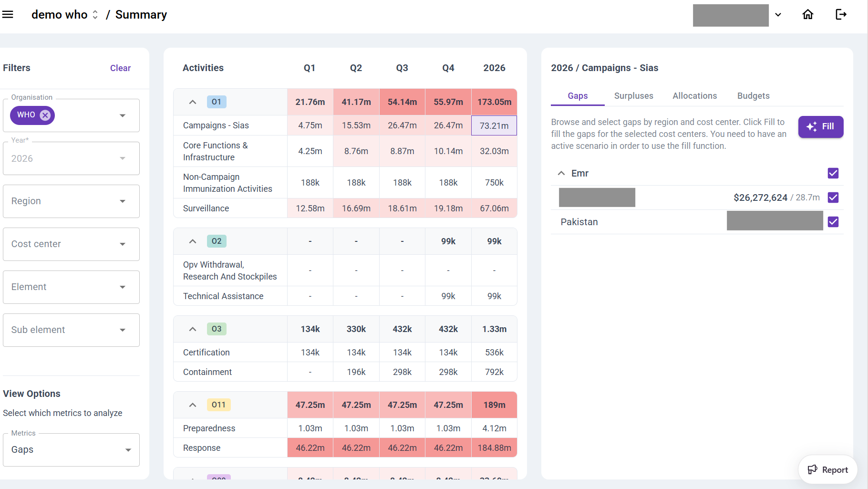Open the Report feedback button
Image resolution: width=868 pixels, height=489 pixels.
pos(827,470)
